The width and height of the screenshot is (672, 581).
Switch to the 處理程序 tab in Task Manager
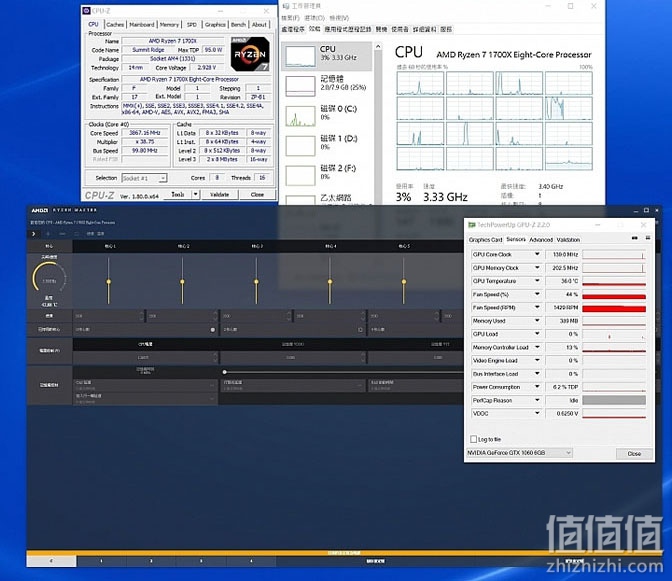pyautogui.click(x=293, y=29)
